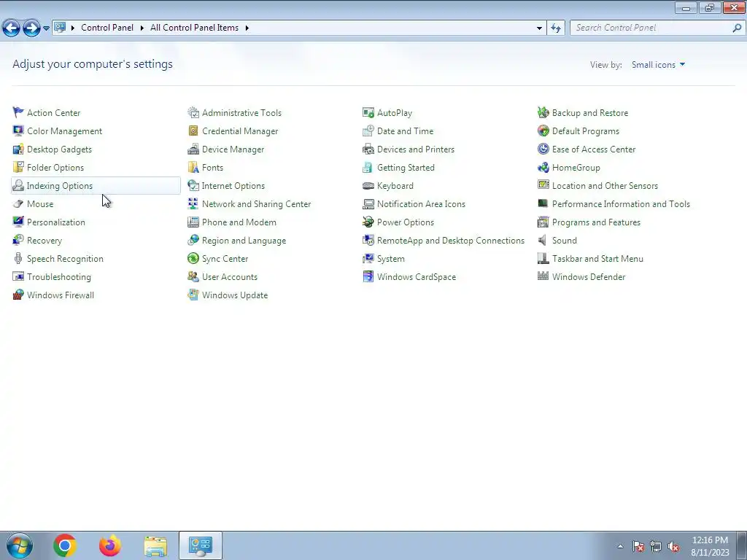Open HomeGroup link

click(x=576, y=168)
